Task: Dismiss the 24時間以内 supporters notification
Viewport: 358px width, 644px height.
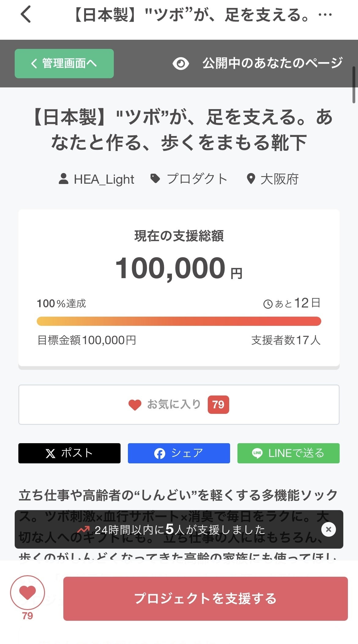Action: pos(329,529)
